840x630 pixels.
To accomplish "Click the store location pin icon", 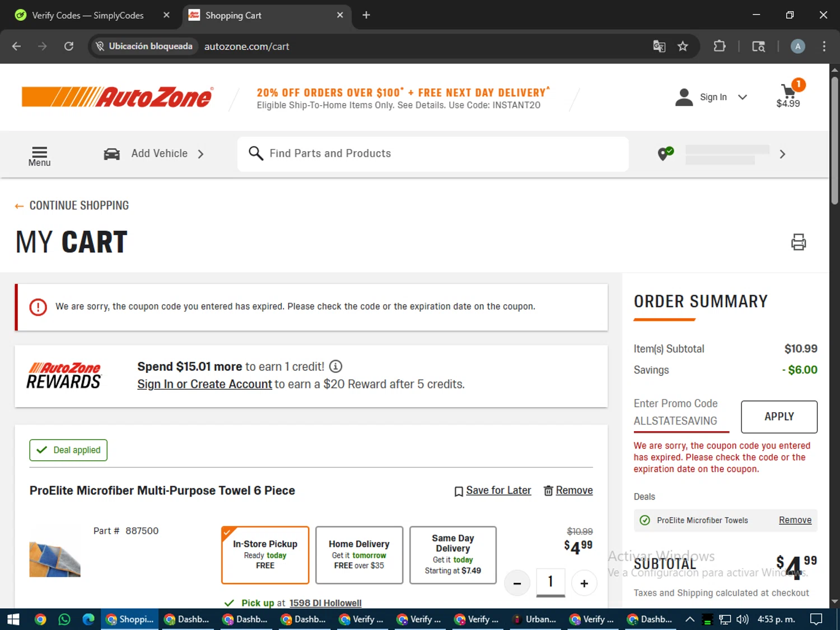I will pyautogui.click(x=665, y=153).
